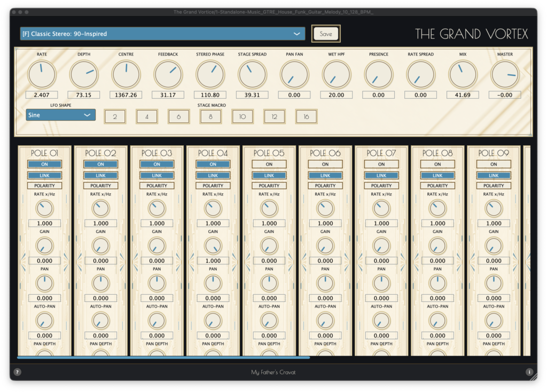The image size is (547, 392).
Task: Enable Pole 05 ON button
Action: pyautogui.click(x=269, y=164)
